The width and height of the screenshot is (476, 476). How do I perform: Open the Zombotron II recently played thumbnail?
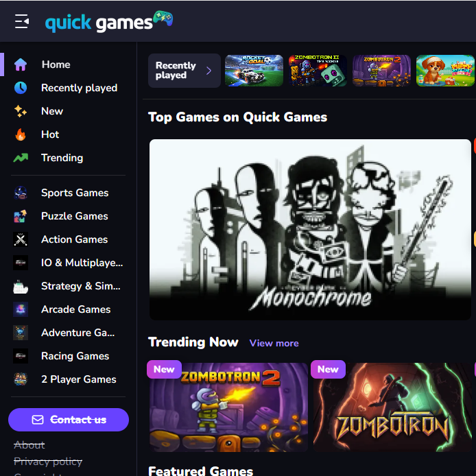point(318,71)
